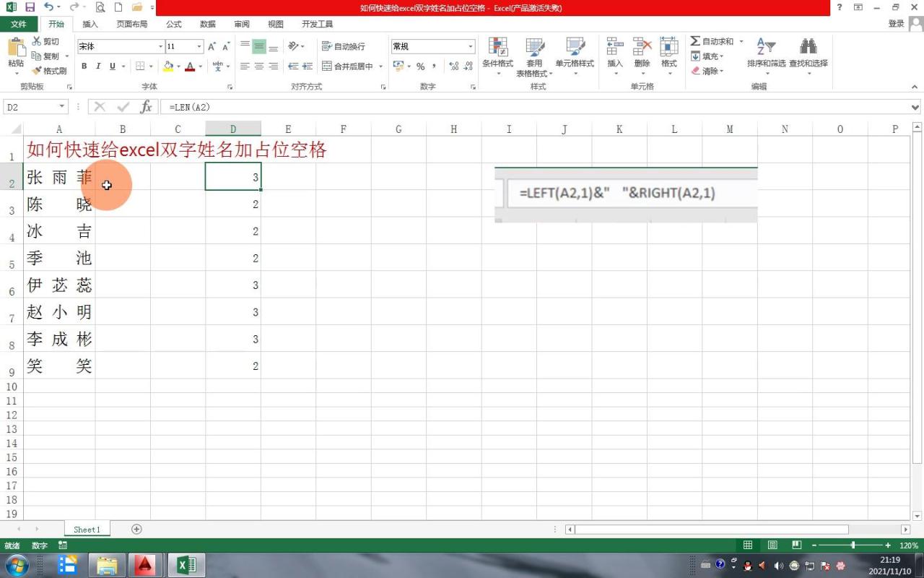This screenshot has height=578, width=924.
Task: Apply percent style format
Action: pos(420,66)
